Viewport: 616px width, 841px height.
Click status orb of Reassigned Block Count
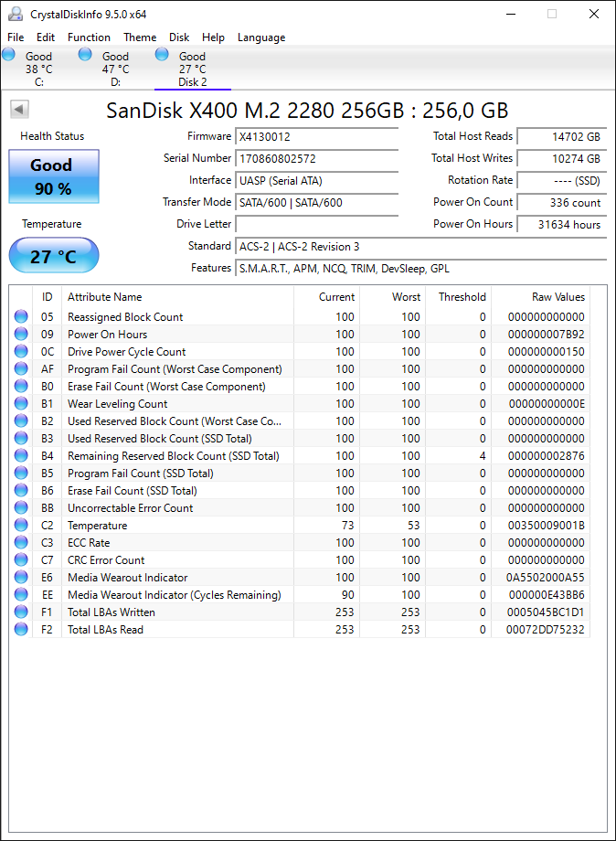click(x=21, y=316)
